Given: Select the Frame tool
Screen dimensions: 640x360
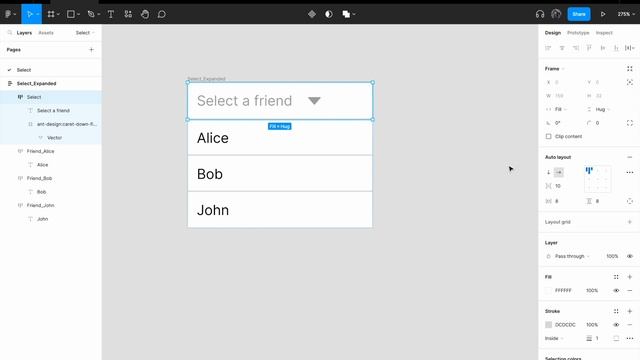Looking at the screenshot, I should (x=51, y=14).
